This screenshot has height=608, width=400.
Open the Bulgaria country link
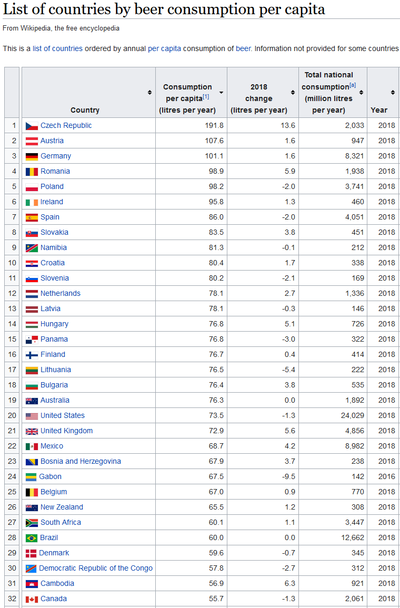coord(54,385)
